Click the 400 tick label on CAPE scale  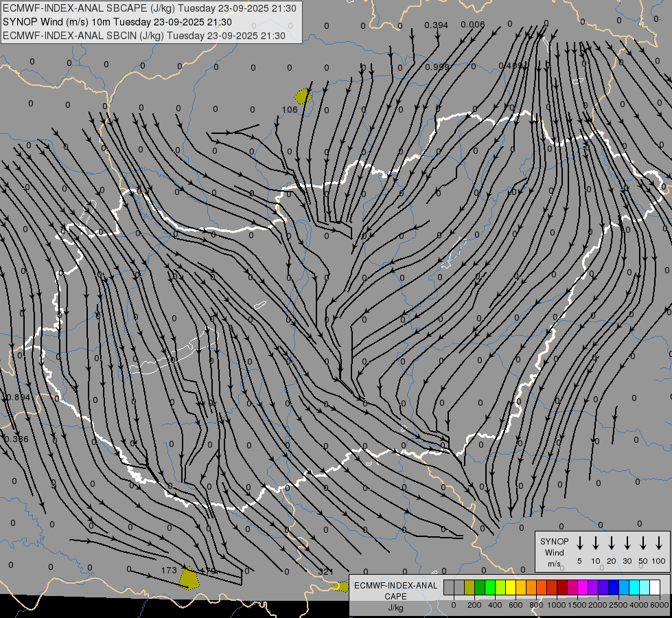tap(495, 605)
